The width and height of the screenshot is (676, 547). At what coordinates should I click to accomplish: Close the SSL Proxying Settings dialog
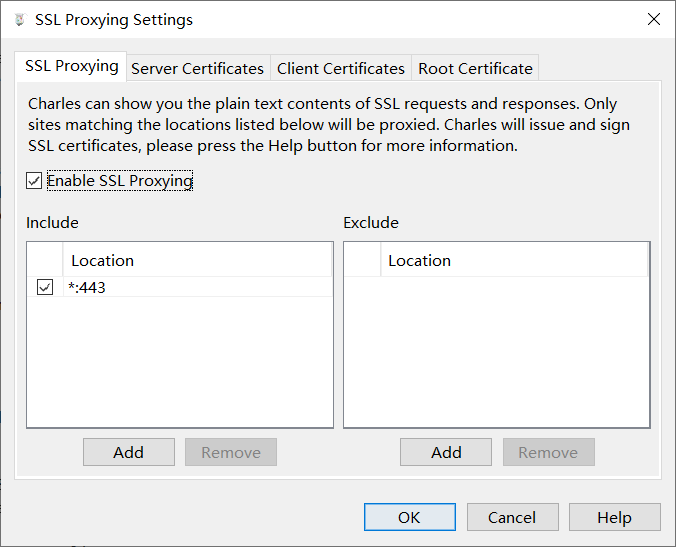[654, 19]
